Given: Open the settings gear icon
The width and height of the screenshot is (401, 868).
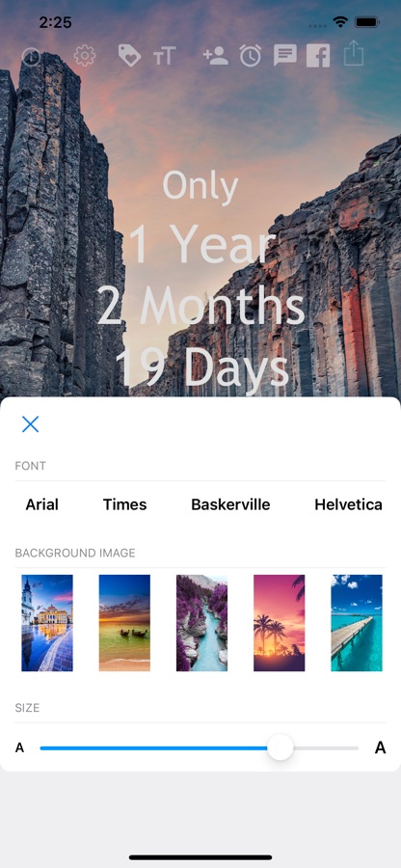Looking at the screenshot, I should pos(85,56).
